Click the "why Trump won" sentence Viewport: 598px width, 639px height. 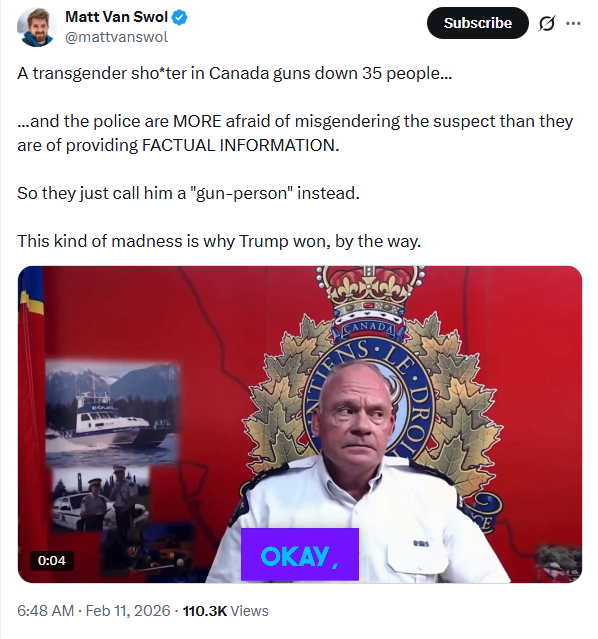pyautogui.click(x=219, y=241)
